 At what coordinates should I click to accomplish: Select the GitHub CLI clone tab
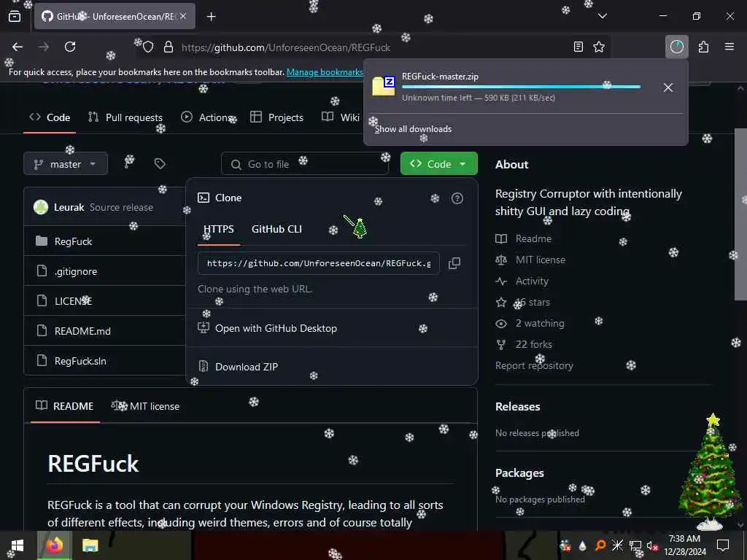[276, 229]
